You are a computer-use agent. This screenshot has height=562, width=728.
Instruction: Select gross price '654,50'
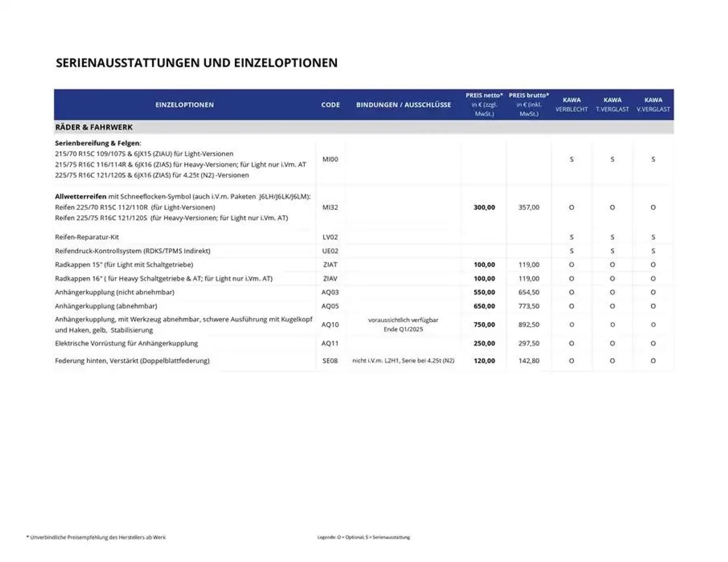pos(529,292)
